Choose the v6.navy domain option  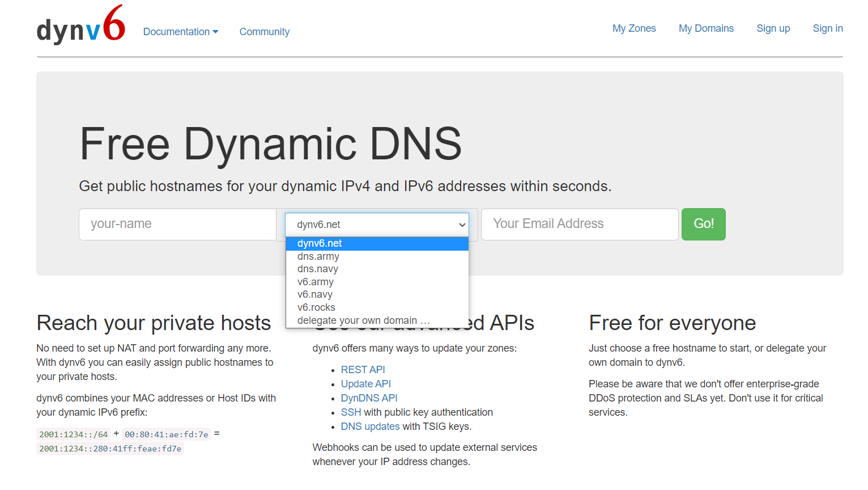click(x=315, y=294)
